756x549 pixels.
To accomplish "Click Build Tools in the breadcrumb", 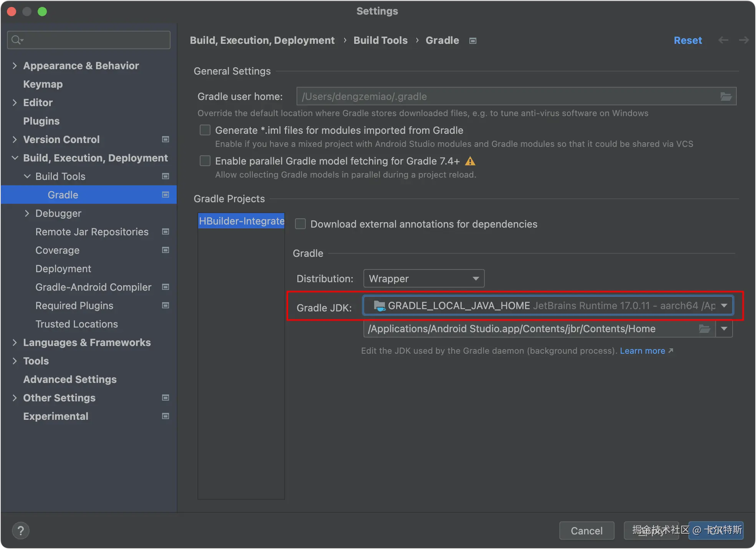I will coord(380,40).
